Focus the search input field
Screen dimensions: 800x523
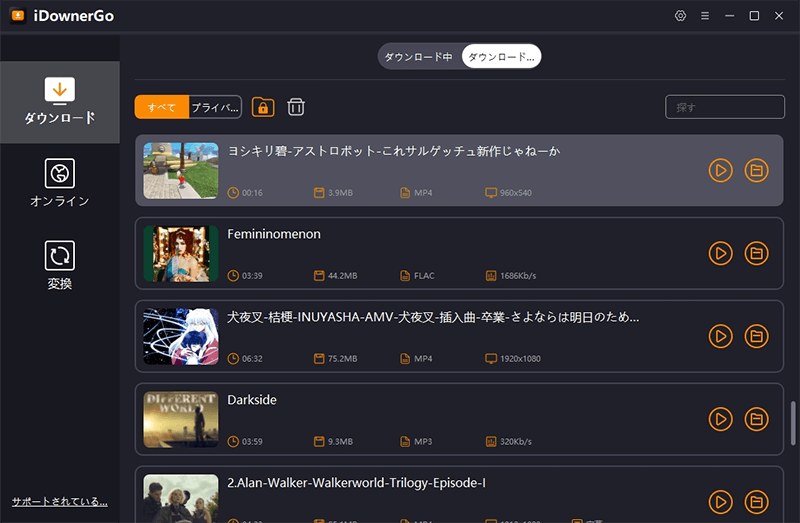coord(725,107)
